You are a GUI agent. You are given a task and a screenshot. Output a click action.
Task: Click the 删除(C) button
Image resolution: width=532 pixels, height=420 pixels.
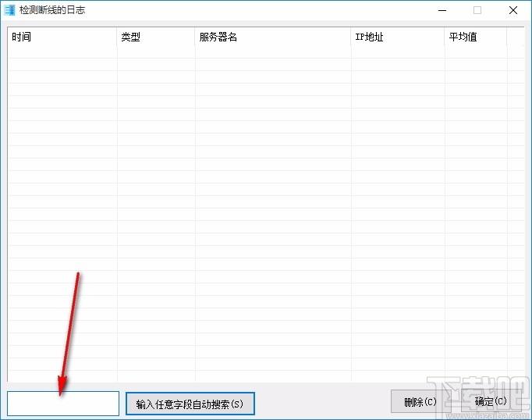coord(420,402)
